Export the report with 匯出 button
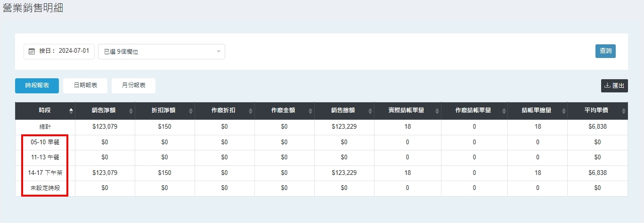 [614, 86]
